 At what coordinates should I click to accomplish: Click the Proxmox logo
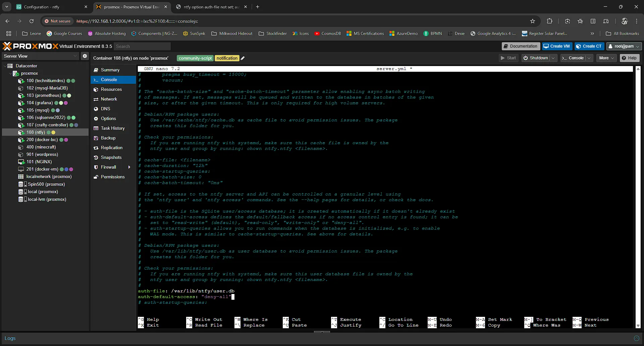[30, 46]
